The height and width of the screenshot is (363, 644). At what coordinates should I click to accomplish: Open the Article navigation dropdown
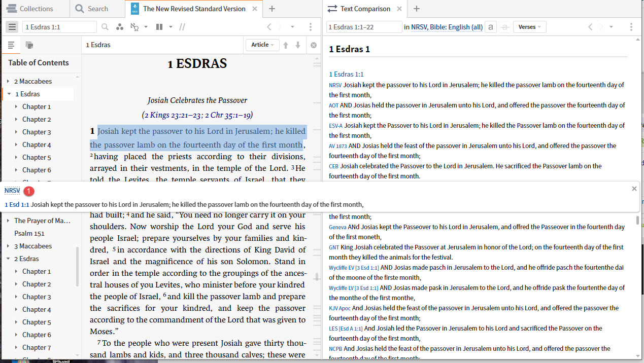[262, 45]
